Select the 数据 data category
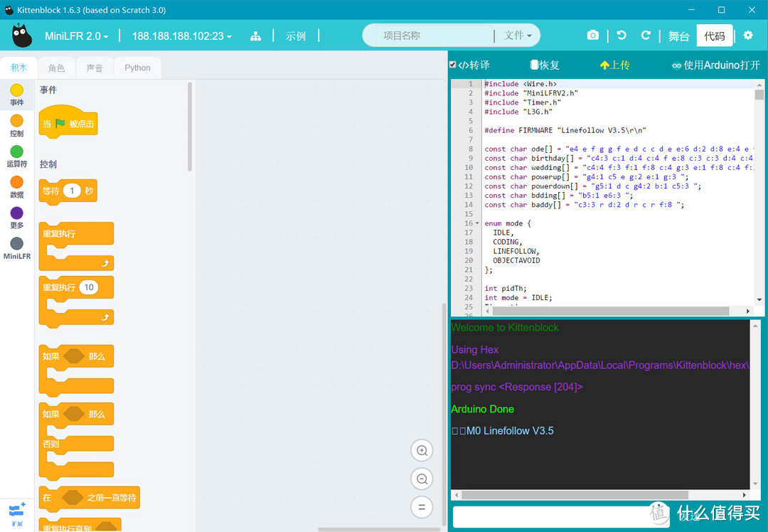The image size is (768, 532). coord(16,187)
